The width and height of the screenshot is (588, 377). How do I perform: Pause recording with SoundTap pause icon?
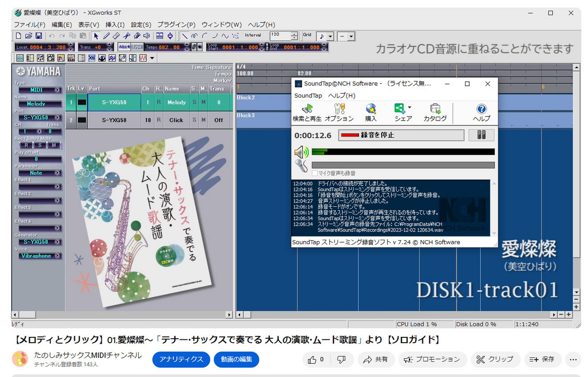482,135
